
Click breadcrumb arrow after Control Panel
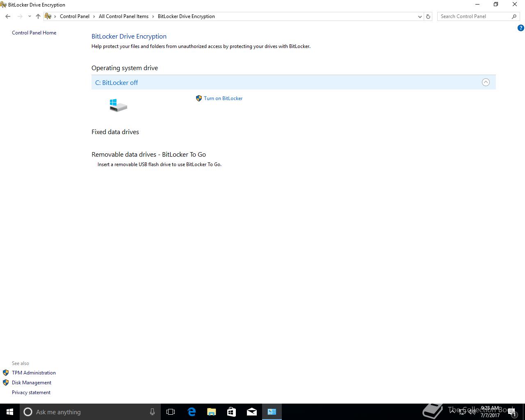coord(94,16)
